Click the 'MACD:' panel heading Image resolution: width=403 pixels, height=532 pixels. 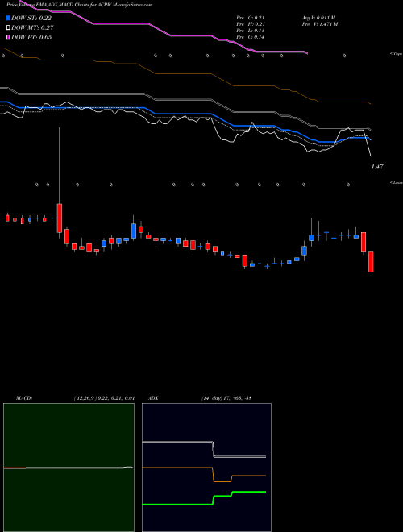pos(24,398)
